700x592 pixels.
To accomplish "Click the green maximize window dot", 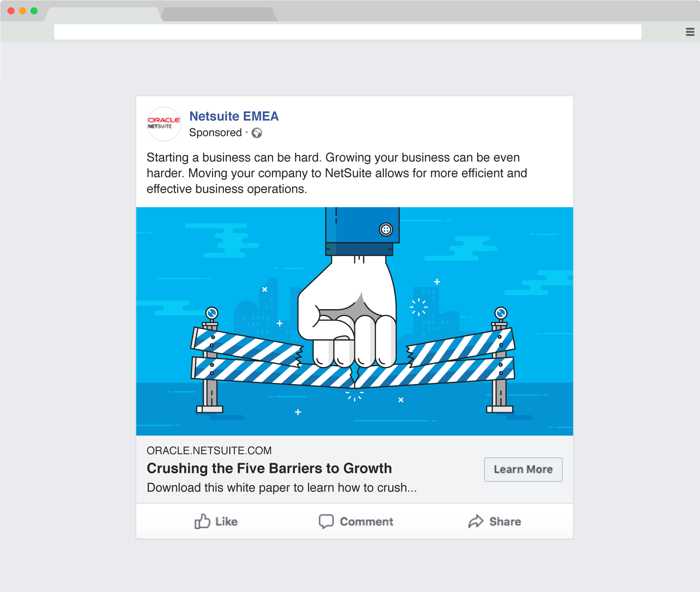I will coord(34,11).
